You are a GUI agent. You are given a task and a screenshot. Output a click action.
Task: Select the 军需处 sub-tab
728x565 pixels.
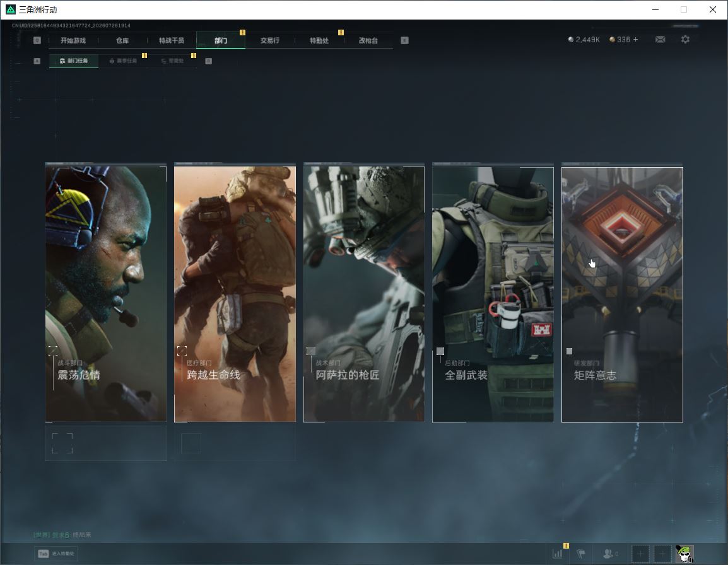[x=172, y=61]
